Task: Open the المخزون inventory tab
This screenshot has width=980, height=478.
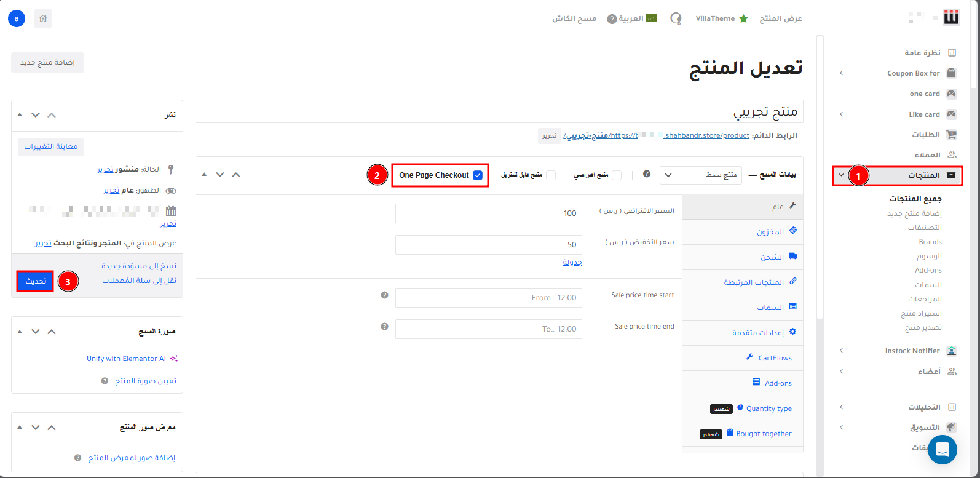Action: (x=770, y=232)
